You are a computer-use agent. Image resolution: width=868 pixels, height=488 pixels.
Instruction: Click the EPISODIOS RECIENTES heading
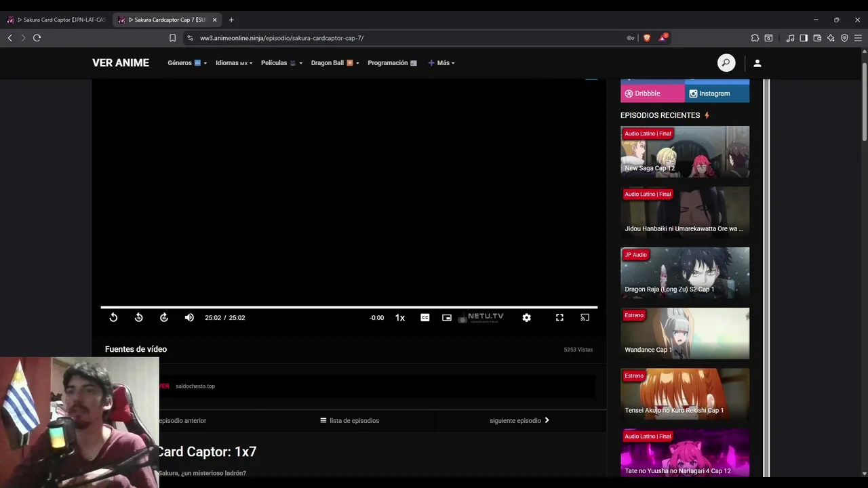point(660,115)
